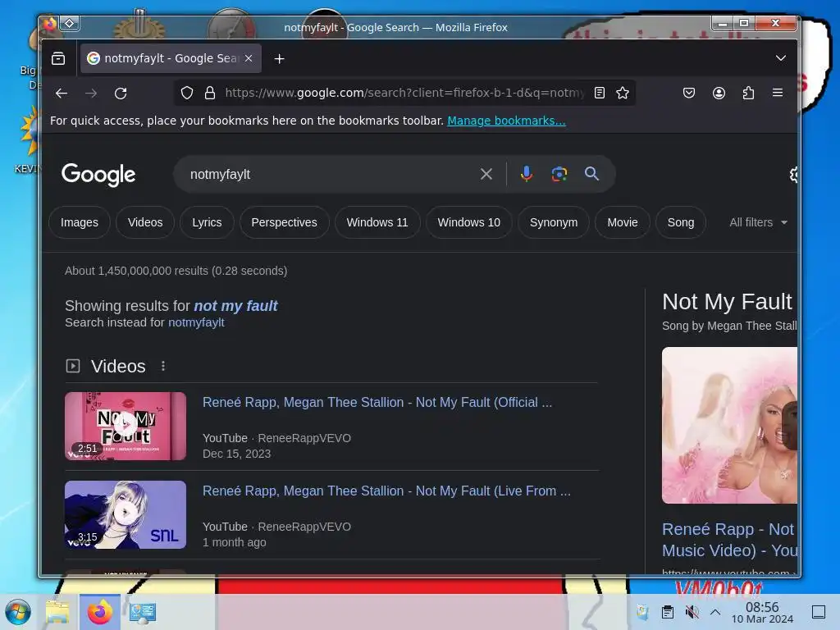Screen dimensions: 840x630
Task: Open Reneé Rapp knowledge panel video link
Action: (729, 540)
